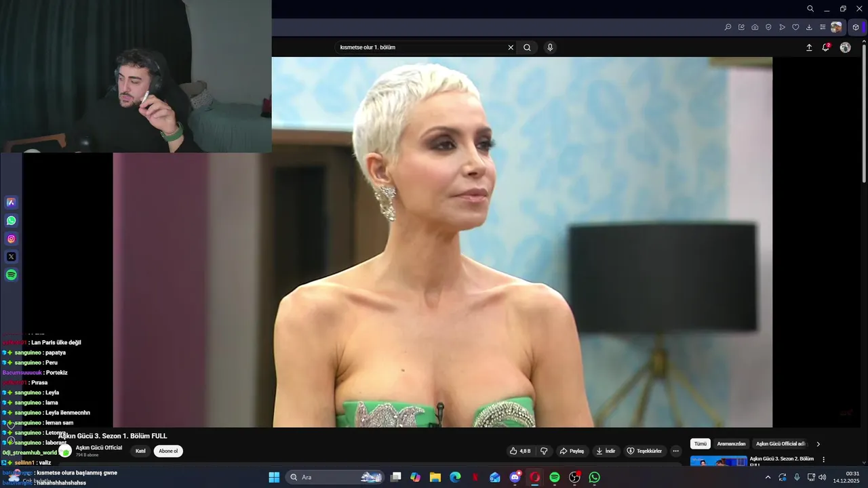Open File Explorer from taskbar

click(x=435, y=477)
